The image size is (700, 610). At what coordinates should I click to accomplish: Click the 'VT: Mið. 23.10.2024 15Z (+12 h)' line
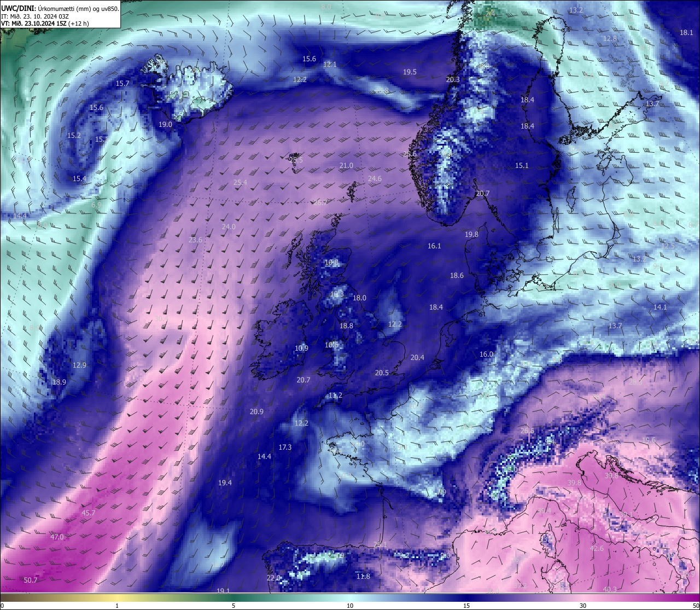[x=45, y=24]
